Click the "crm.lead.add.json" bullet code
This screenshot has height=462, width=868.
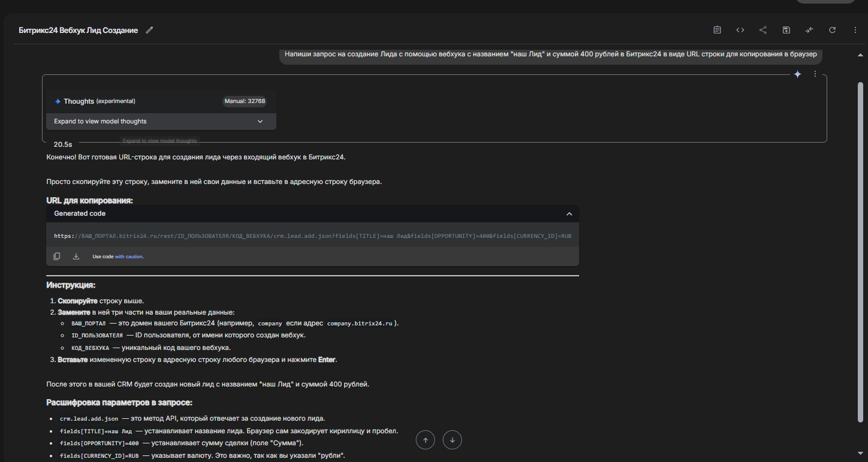pyautogui.click(x=89, y=418)
